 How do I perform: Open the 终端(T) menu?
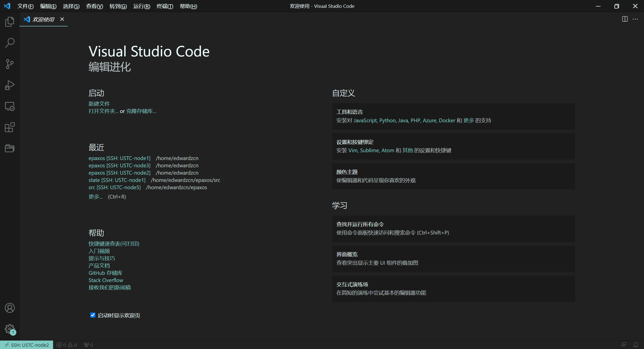(x=165, y=6)
